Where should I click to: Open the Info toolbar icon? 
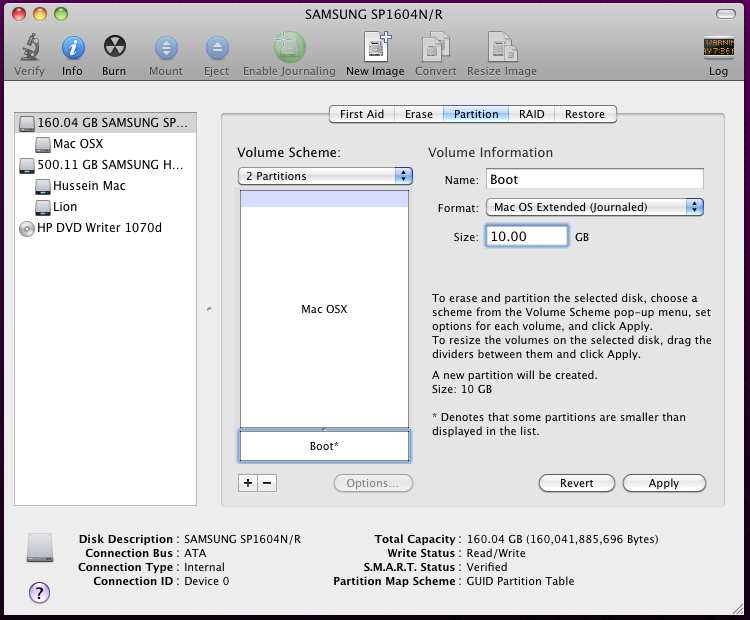pyautogui.click(x=73, y=47)
